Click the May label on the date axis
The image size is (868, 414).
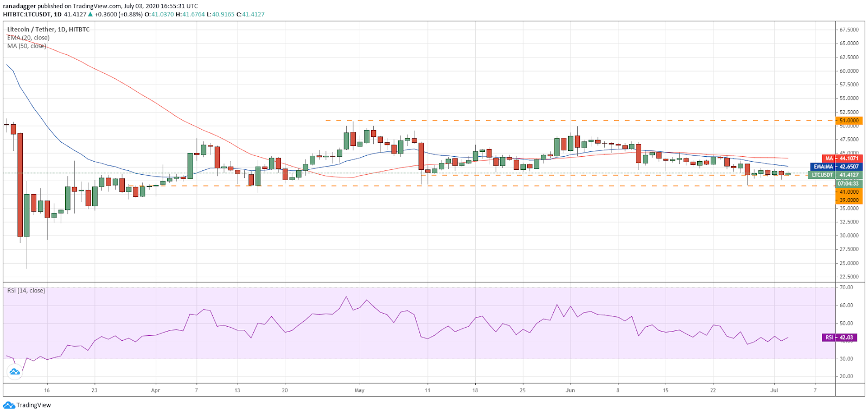[359, 390]
